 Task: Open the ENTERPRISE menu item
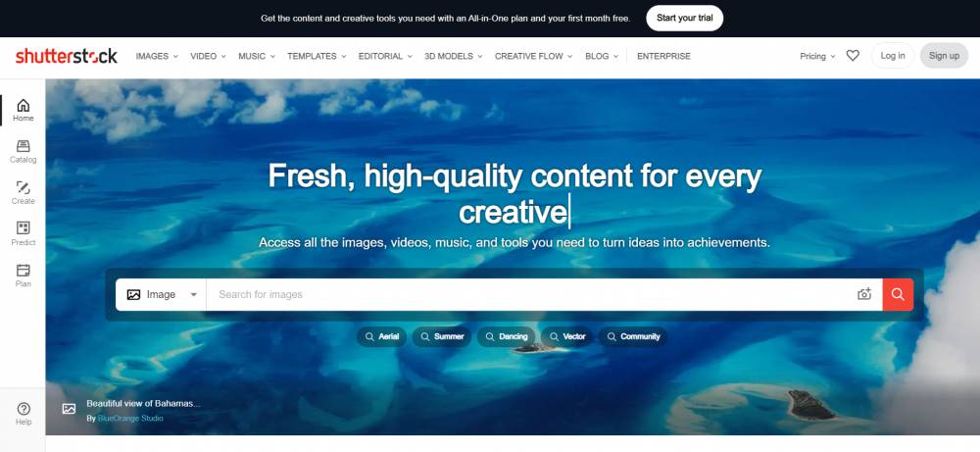click(663, 56)
